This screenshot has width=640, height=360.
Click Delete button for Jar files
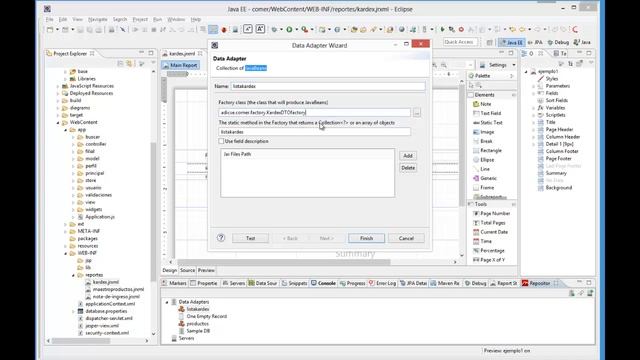pos(408,168)
